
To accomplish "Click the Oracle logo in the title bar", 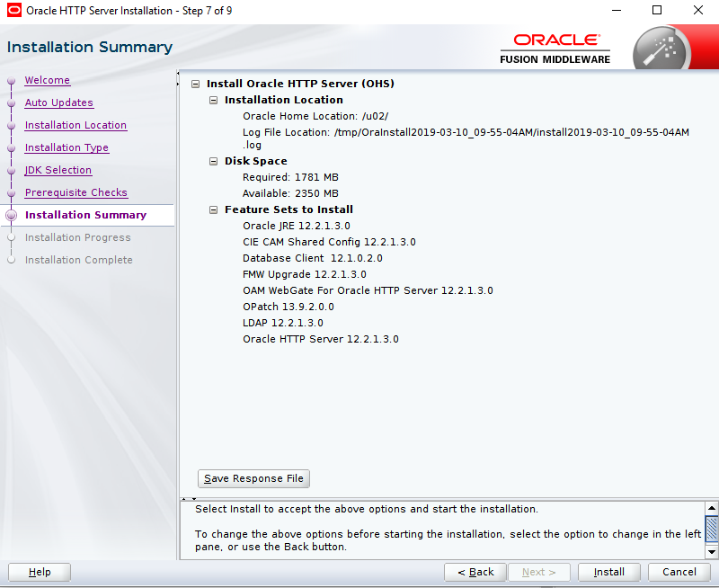I will click(13, 10).
